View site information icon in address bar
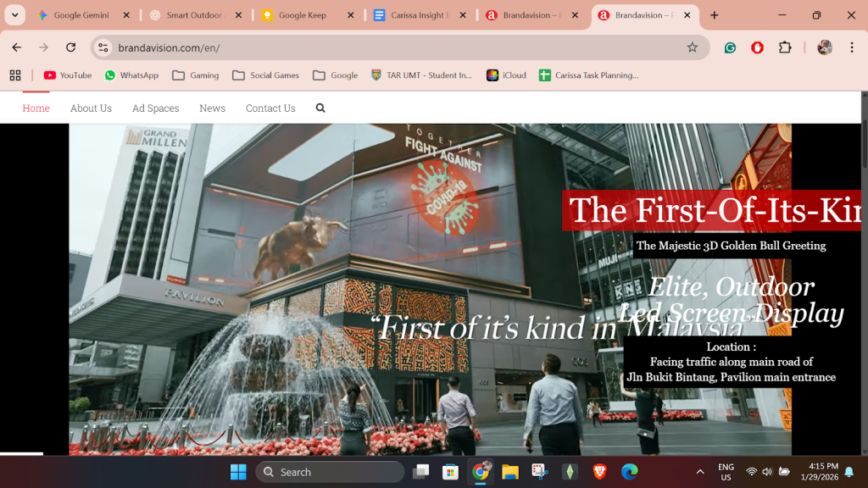The height and width of the screenshot is (488, 868). click(103, 47)
